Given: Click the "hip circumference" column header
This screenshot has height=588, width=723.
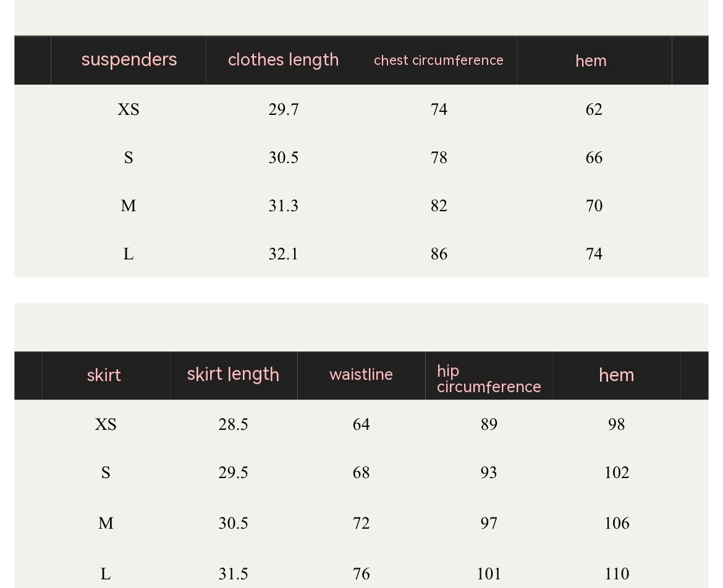Looking at the screenshot, I should click(x=488, y=379).
